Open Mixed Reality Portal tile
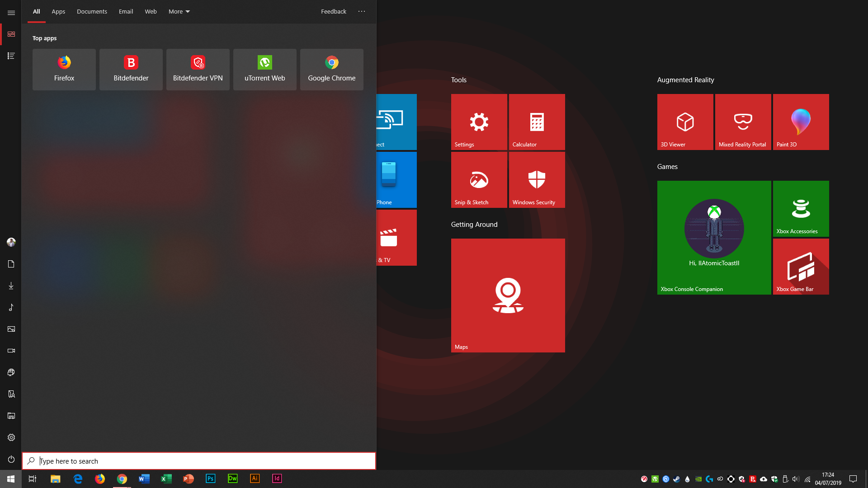868x488 pixels. [743, 122]
